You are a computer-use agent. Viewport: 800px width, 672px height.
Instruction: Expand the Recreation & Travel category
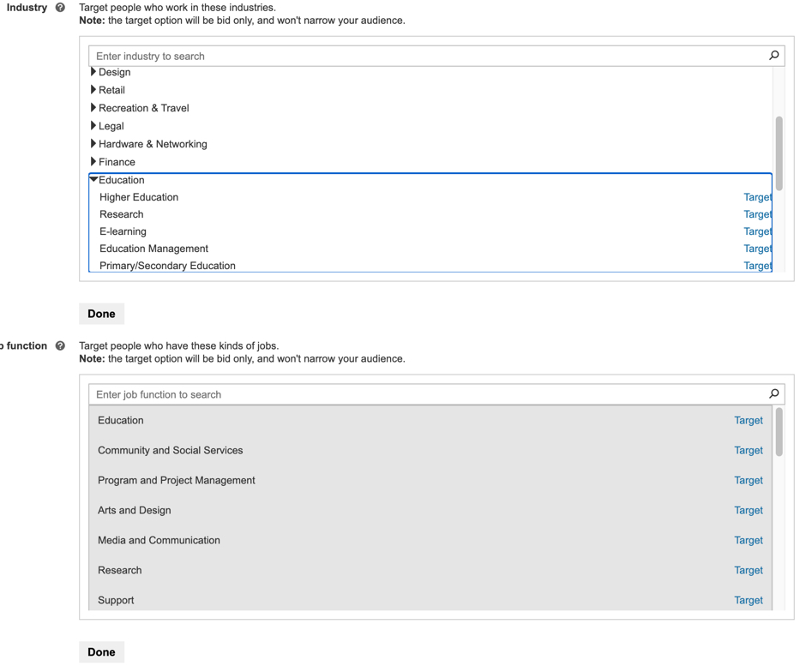tap(93, 108)
